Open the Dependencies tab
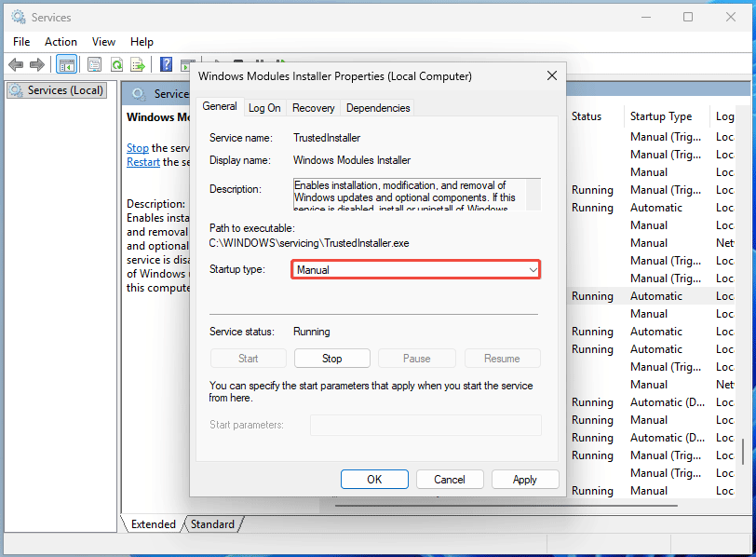 [377, 107]
